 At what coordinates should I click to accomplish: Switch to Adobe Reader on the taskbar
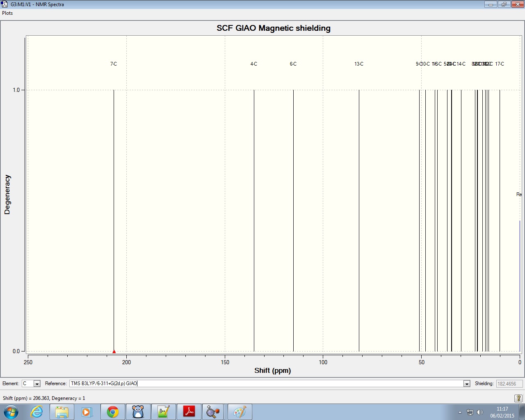(189, 412)
